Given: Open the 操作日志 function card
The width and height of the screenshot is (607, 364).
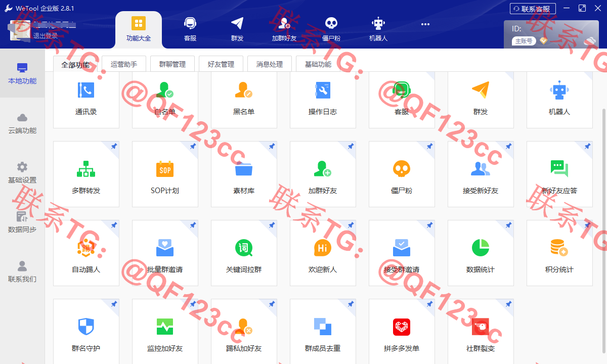Looking at the screenshot, I should point(323,100).
